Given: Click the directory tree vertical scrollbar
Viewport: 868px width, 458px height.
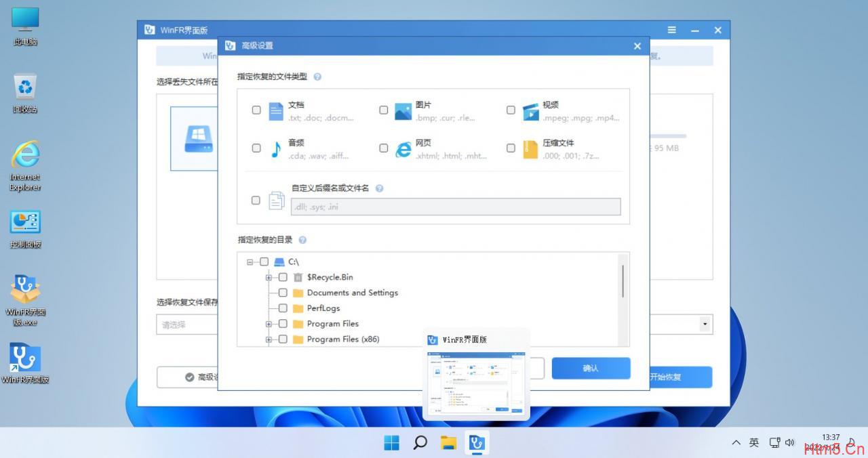Looking at the screenshot, I should point(623,281).
